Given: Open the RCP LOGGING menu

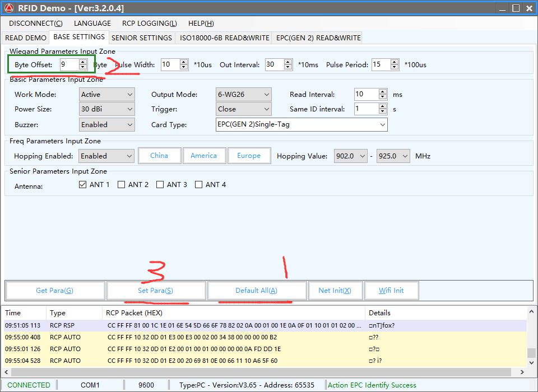Looking at the screenshot, I should (149, 24).
